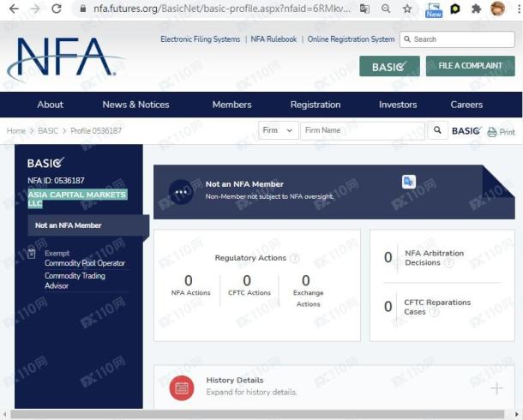Go to Home breadcrumb link
This screenshot has height=420, width=523.
tap(16, 130)
